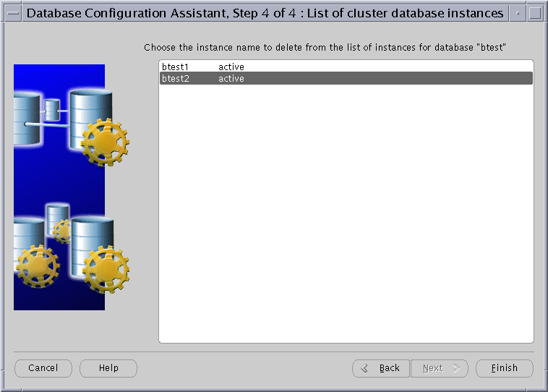548x392 pixels.
Task: Click the small database cylinder at the top
Action: (51, 110)
